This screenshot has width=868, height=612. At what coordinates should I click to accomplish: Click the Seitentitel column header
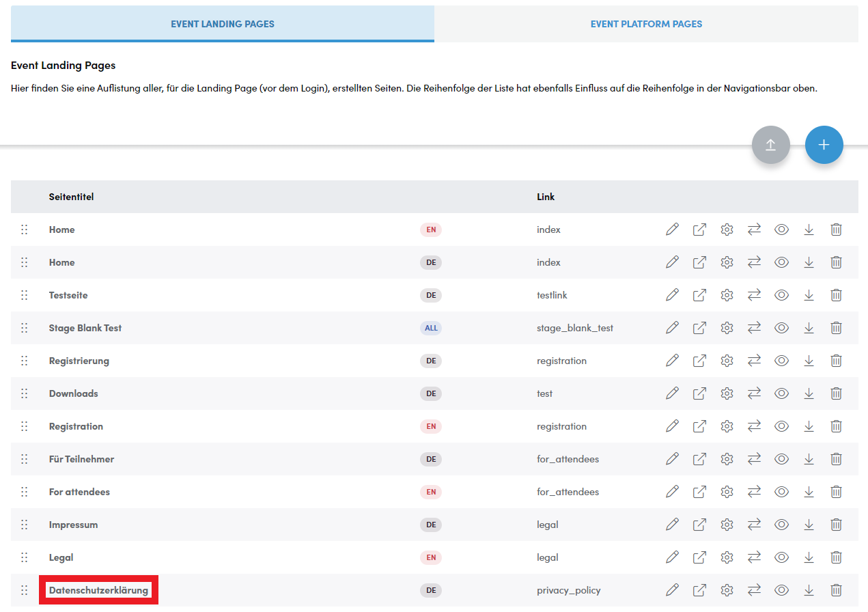click(71, 197)
